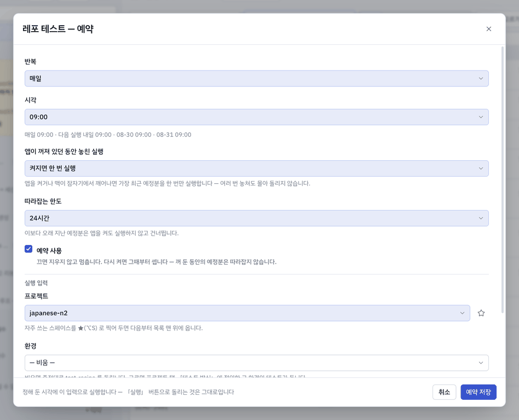Click the 앱이 꺼져 있던 동안 놓친 실행 label
Image resolution: width=519 pixels, height=420 pixels.
(x=64, y=151)
